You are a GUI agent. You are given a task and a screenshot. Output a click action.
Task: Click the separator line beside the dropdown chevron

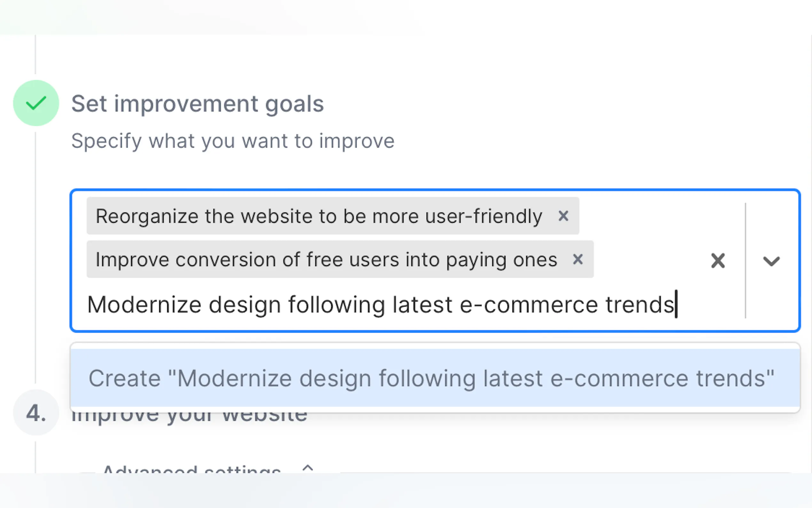(x=745, y=261)
